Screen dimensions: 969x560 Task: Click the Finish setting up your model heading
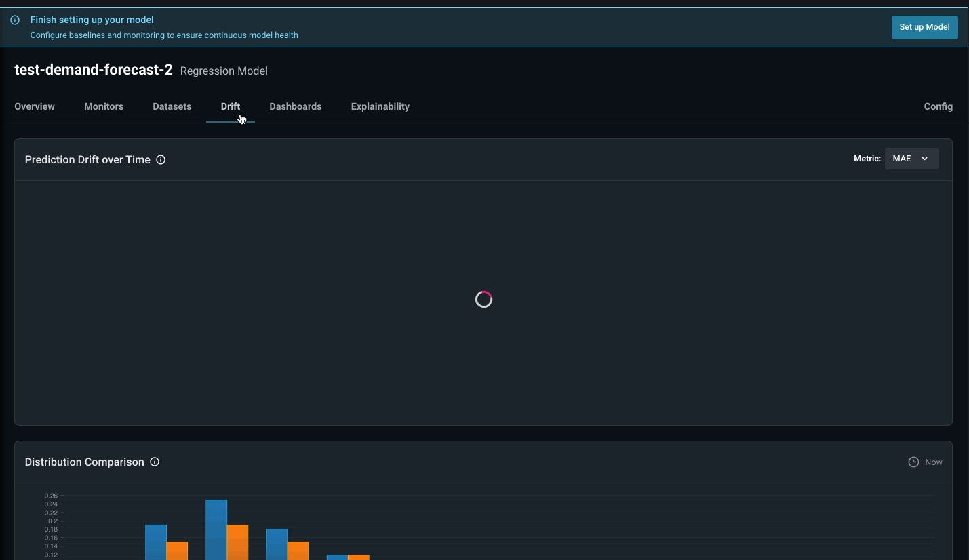point(92,20)
